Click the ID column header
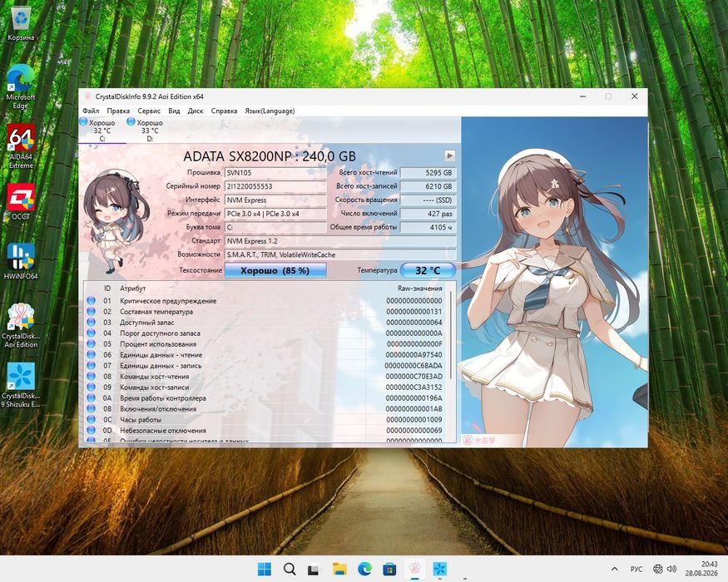 pyautogui.click(x=107, y=289)
